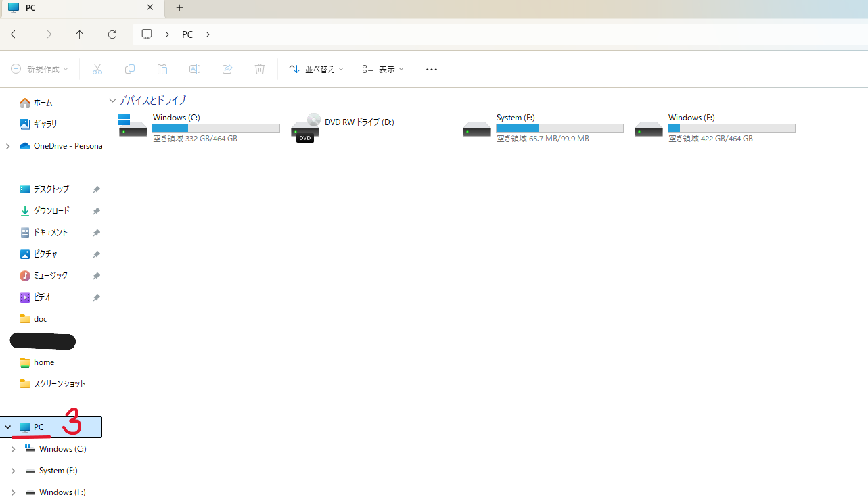Screen dimensions: 868x503
Task: Navigate back using the left arrow
Action: [x=15, y=34]
